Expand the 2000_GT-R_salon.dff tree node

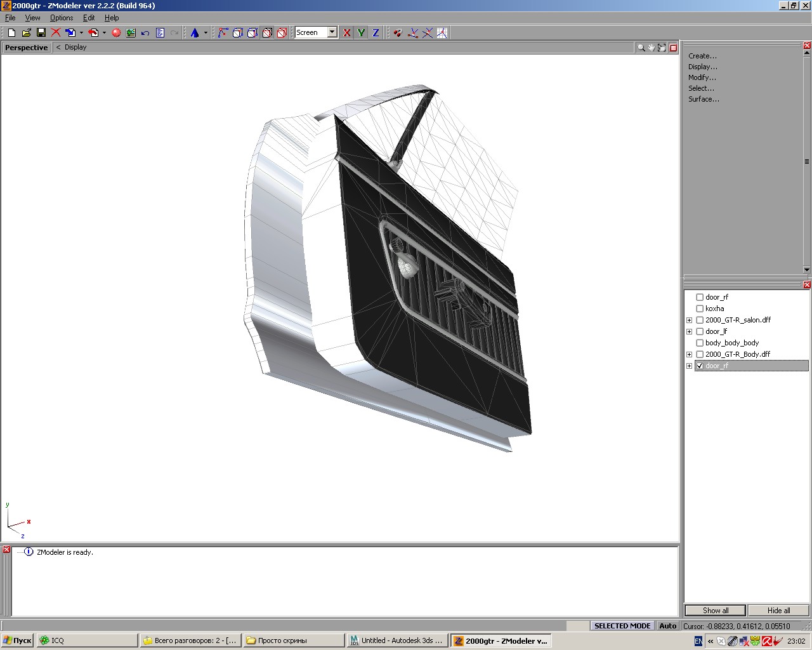tap(689, 320)
